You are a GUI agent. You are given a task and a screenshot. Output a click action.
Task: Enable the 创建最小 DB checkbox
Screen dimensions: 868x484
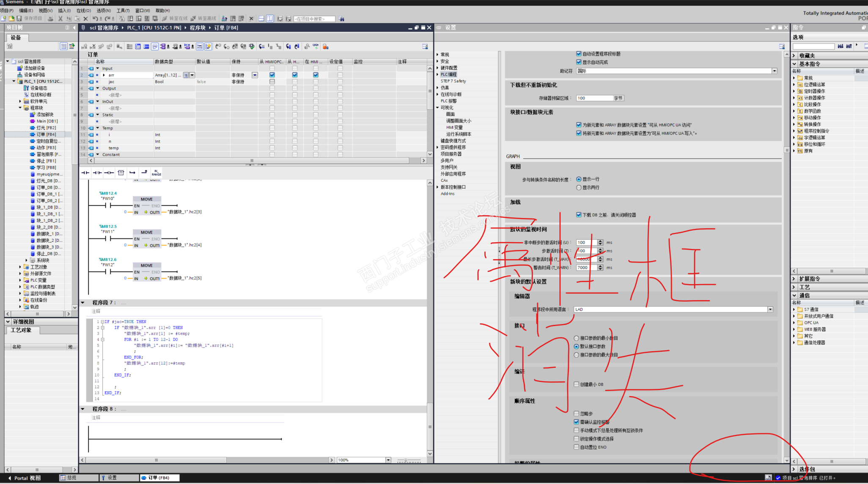pyautogui.click(x=576, y=384)
